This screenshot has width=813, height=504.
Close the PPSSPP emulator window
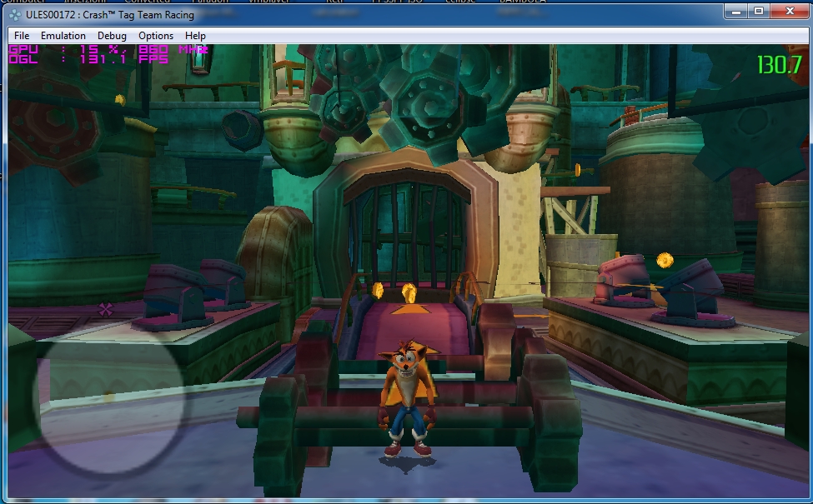point(788,12)
